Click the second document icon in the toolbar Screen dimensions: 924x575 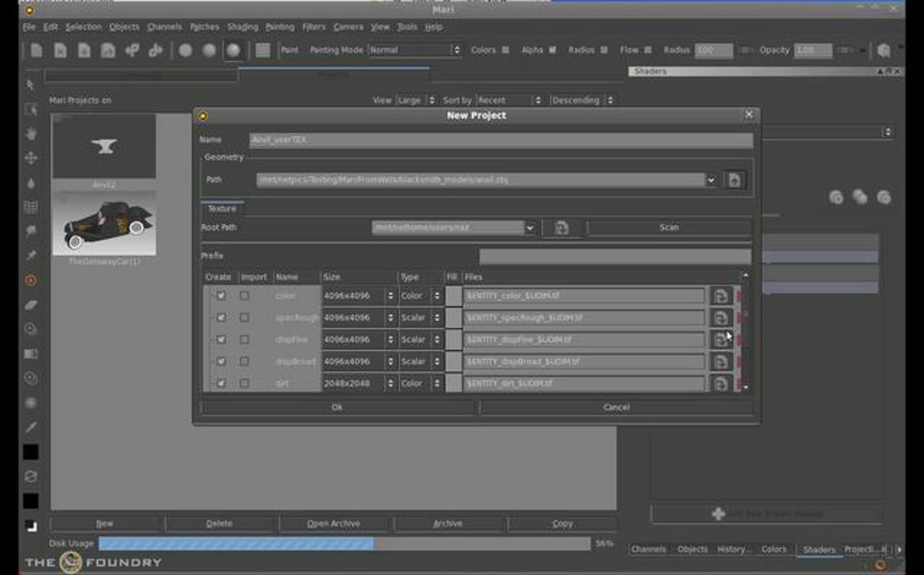pos(60,50)
